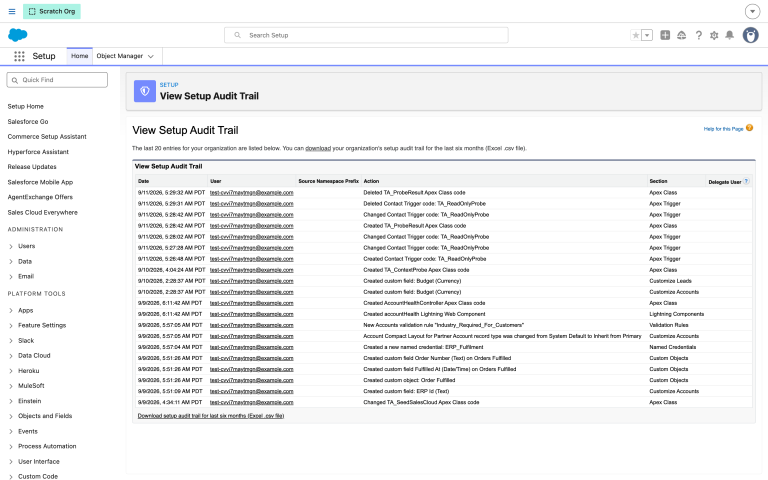Click the Salesforce cloud logo
The width and height of the screenshot is (768, 480).
click(x=18, y=35)
